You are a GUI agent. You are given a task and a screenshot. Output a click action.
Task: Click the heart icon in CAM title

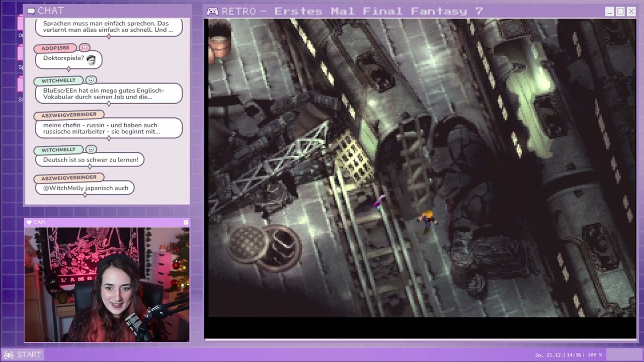(x=29, y=222)
